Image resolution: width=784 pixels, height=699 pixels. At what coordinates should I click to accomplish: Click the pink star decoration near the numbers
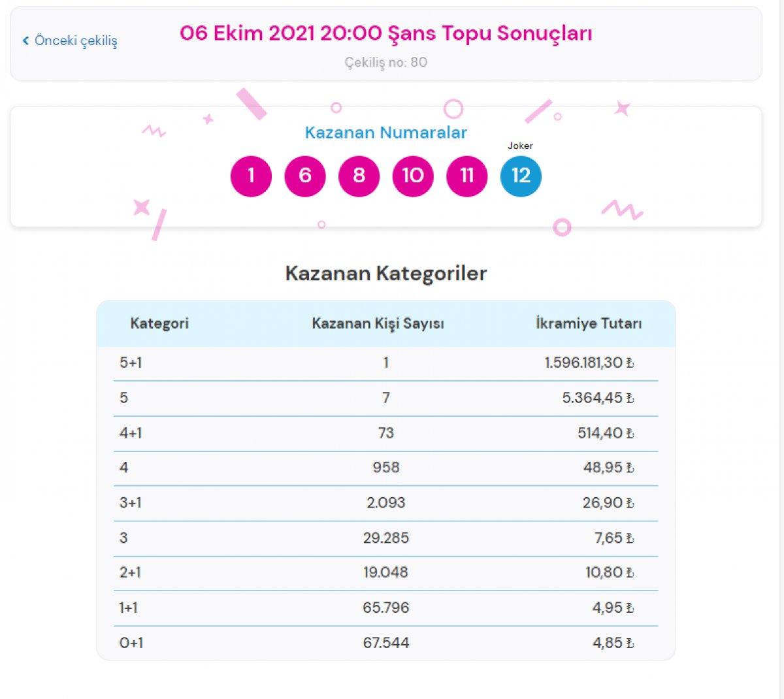(x=208, y=119)
